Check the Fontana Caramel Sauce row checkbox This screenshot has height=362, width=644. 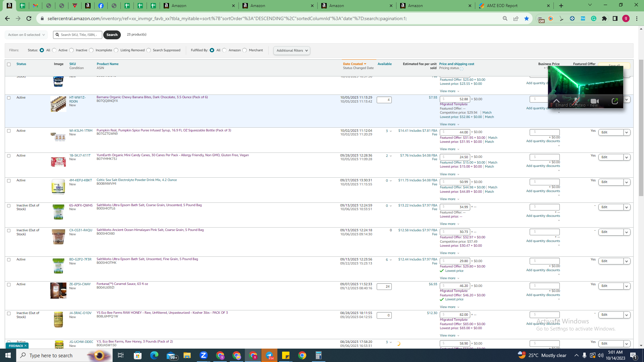[x=9, y=285]
